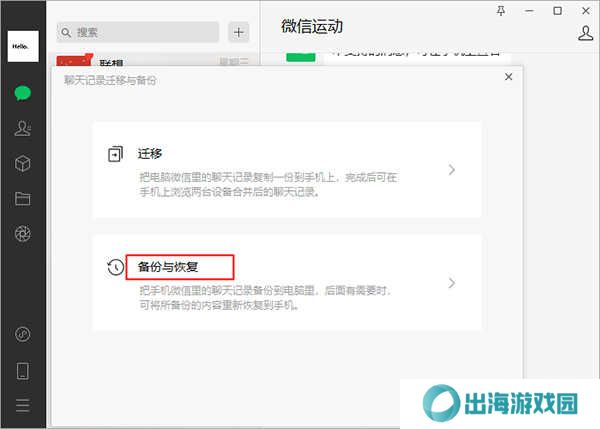Image resolution: width=600 pixels, height=429 pixels.
Task: Pin the window with pushpin icon
Action: (x=501, y=11)
